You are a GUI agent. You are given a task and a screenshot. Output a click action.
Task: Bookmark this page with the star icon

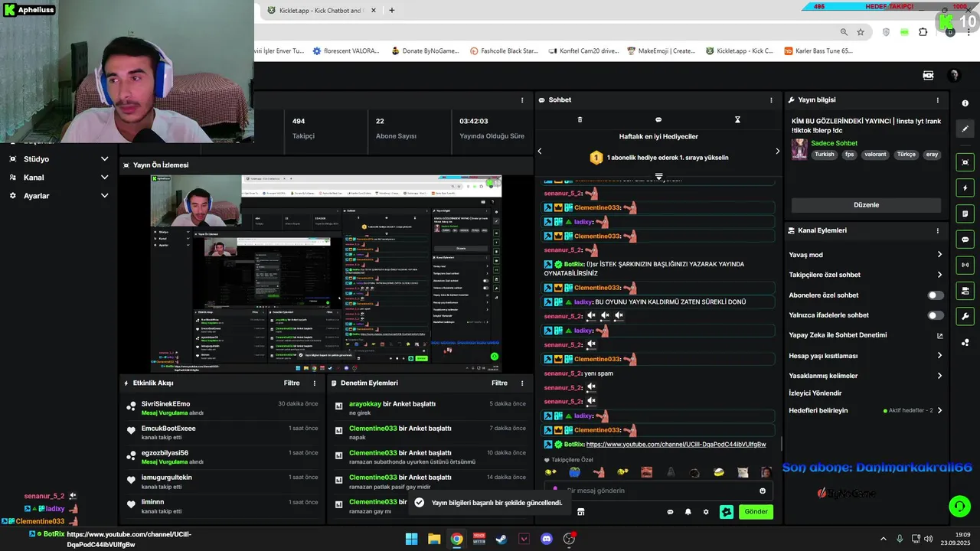pos(861,32)
